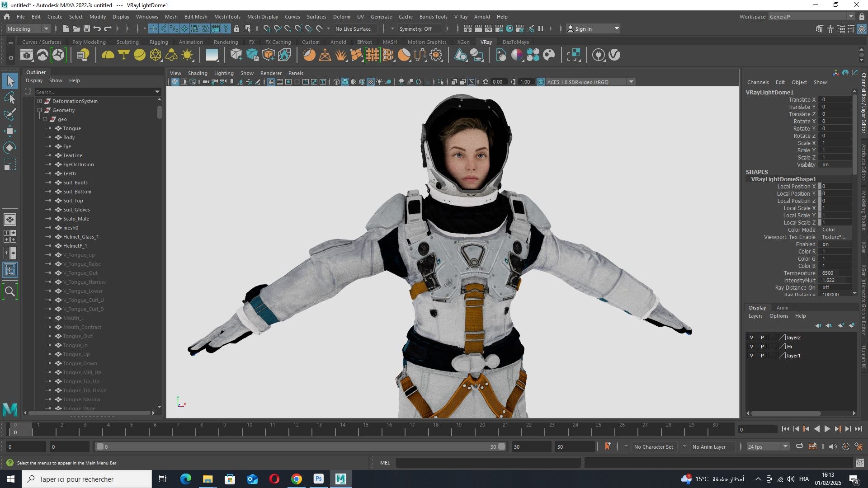868x488 pixels.
Task: Open Photoshop from the taskbar
Action: 319,479
